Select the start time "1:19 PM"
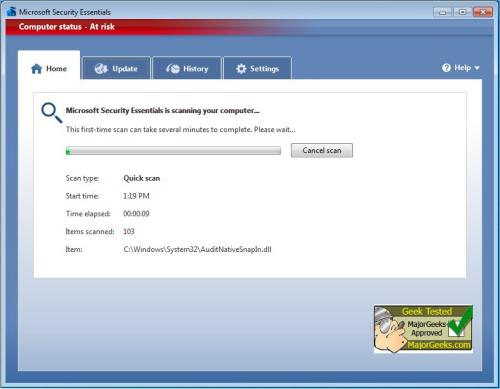This screenshot has height=389, width=500. point(136,196)
